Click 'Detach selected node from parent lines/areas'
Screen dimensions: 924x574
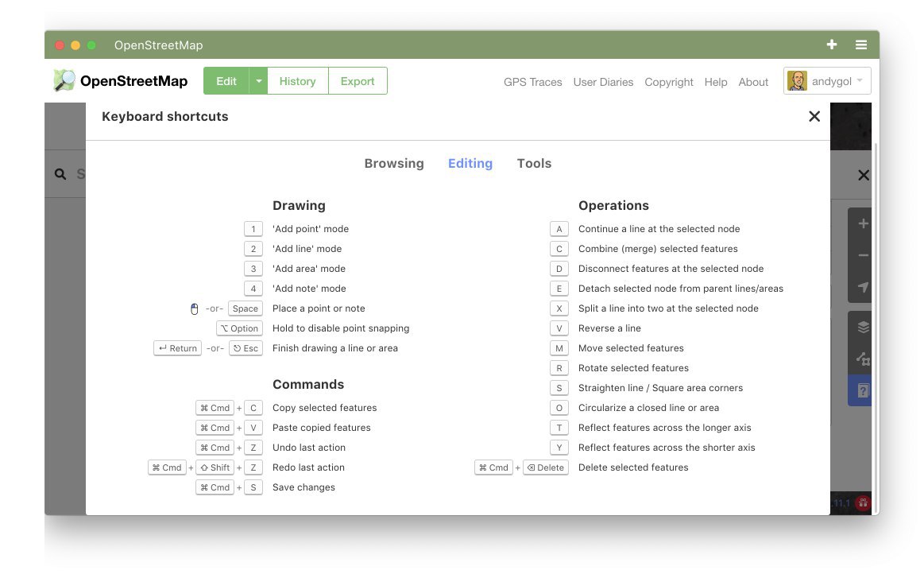coord(681,289)
